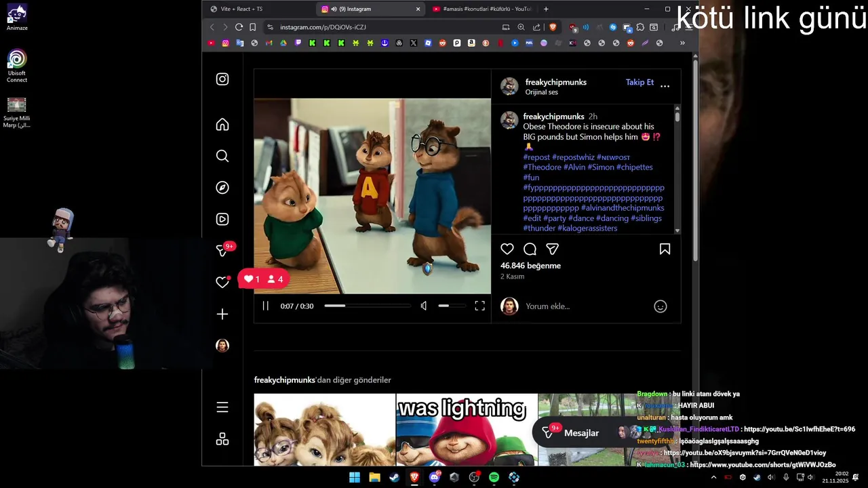
Task: Open the Amazon bookmark in bookmarks bar
Action: (x=471, y=43)
